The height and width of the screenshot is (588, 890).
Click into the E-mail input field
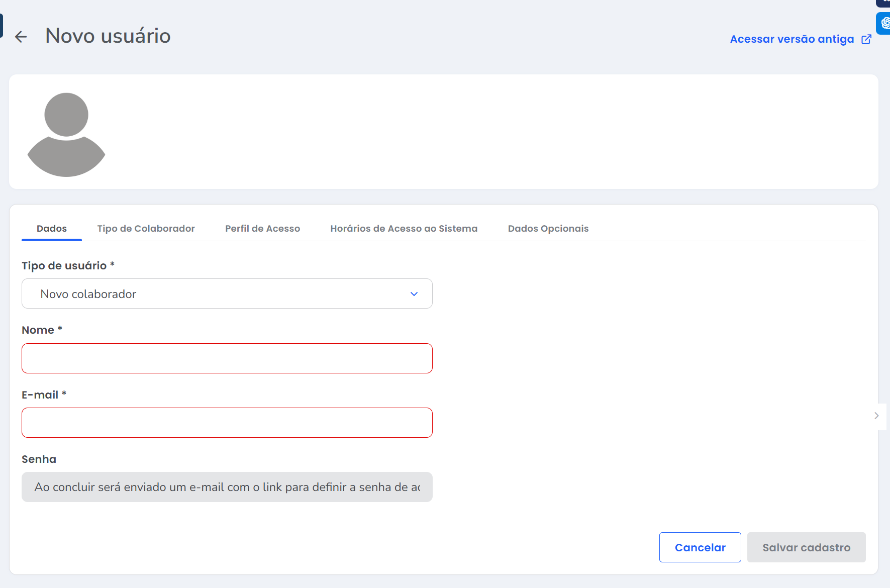[227, 423]
